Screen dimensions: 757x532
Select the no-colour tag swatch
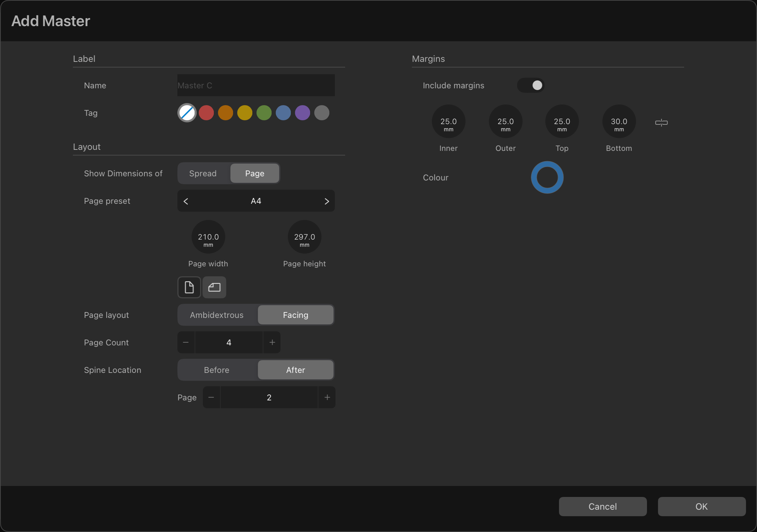click(x=187, y=113)
